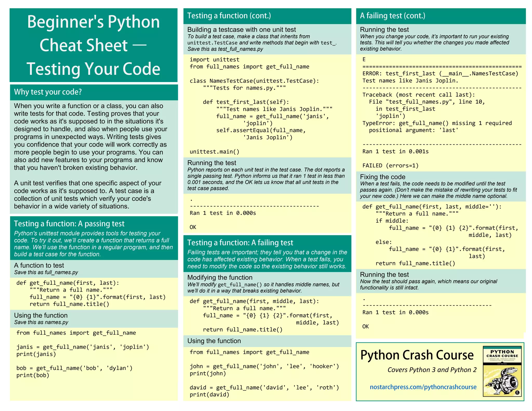Click the Python Crash Course book cover
The height and width of the screenshot is (411, 532).
pyautogui.click(x=502, y=371)
